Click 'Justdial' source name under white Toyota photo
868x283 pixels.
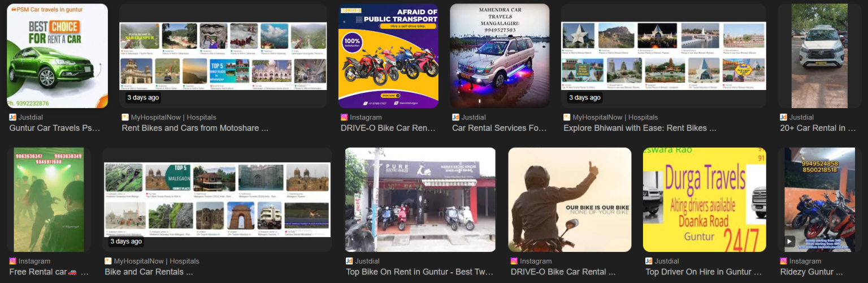point(802,117)
